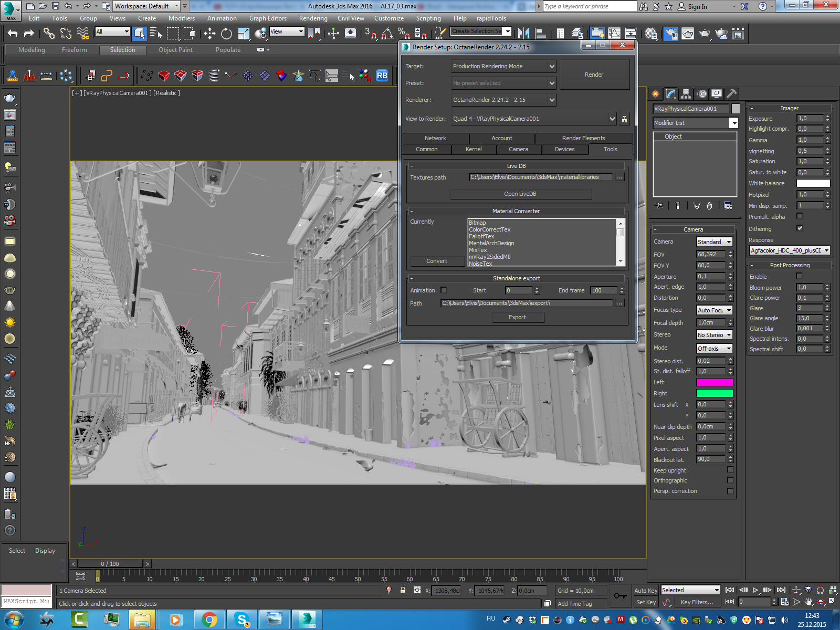Open the Response Agfacolor dropdown
Screen dimensions: 840x630
coord(790,250)
